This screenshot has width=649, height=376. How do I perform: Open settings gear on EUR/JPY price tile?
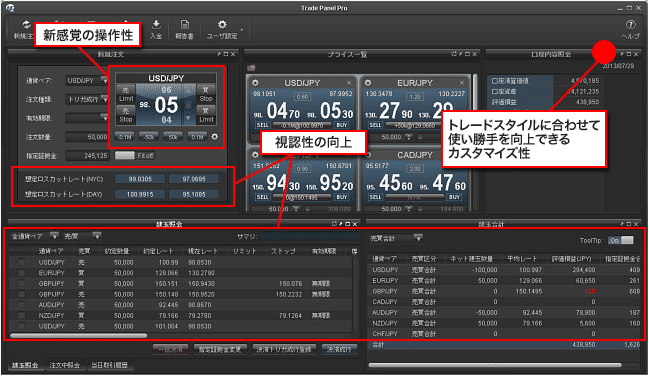368,83
